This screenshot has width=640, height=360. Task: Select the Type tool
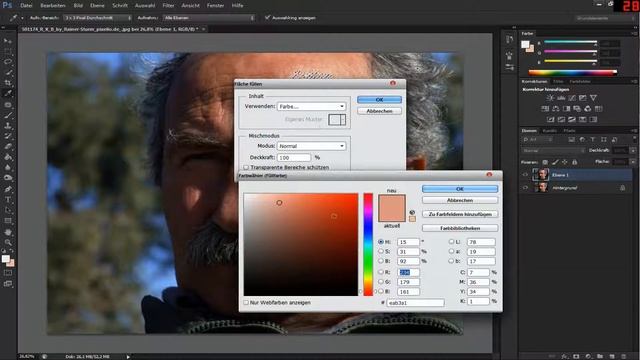8,200
